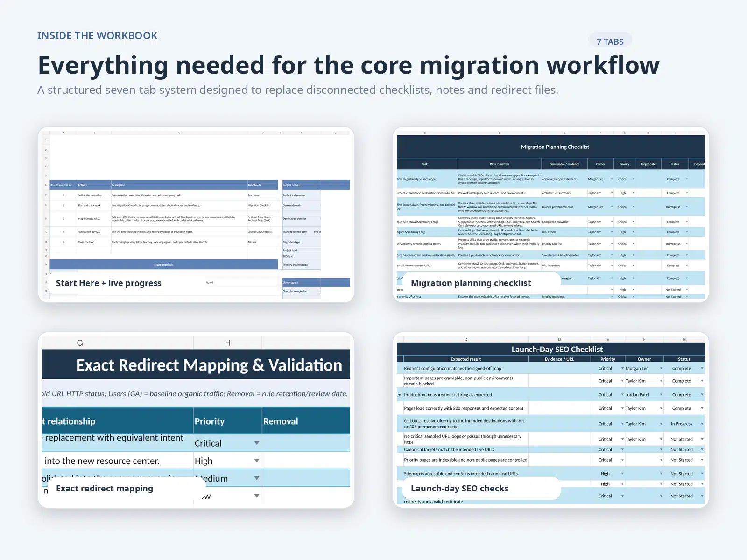Open In Progress status dropdown in launch-day checklist
Screen dimensions: 747x560
[702, 424]
